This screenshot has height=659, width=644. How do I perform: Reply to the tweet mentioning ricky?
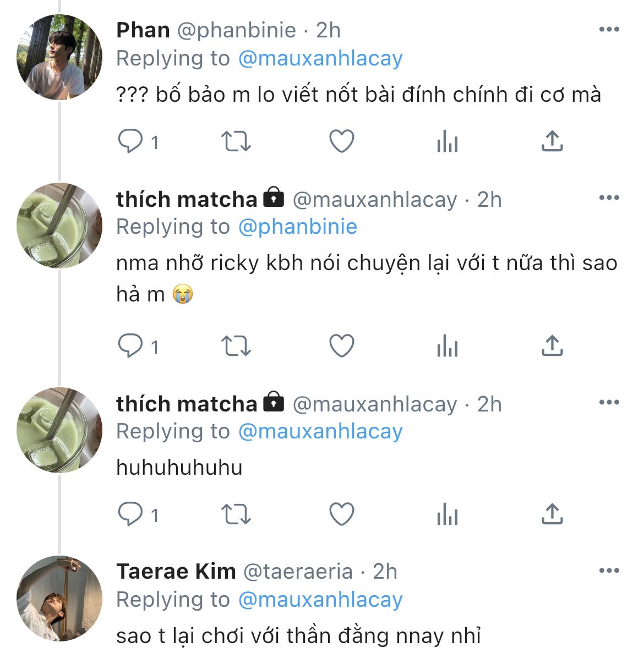(131, 346)
